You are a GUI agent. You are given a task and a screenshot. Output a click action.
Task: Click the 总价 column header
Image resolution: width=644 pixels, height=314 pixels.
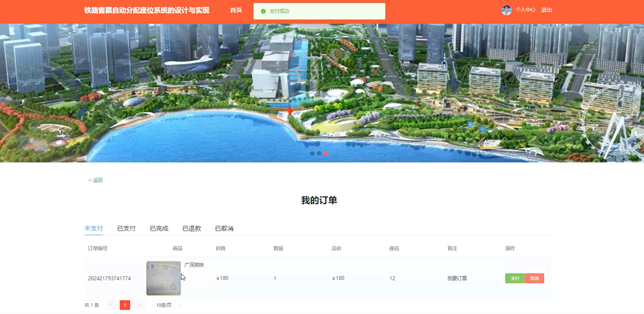click(336, 248)
